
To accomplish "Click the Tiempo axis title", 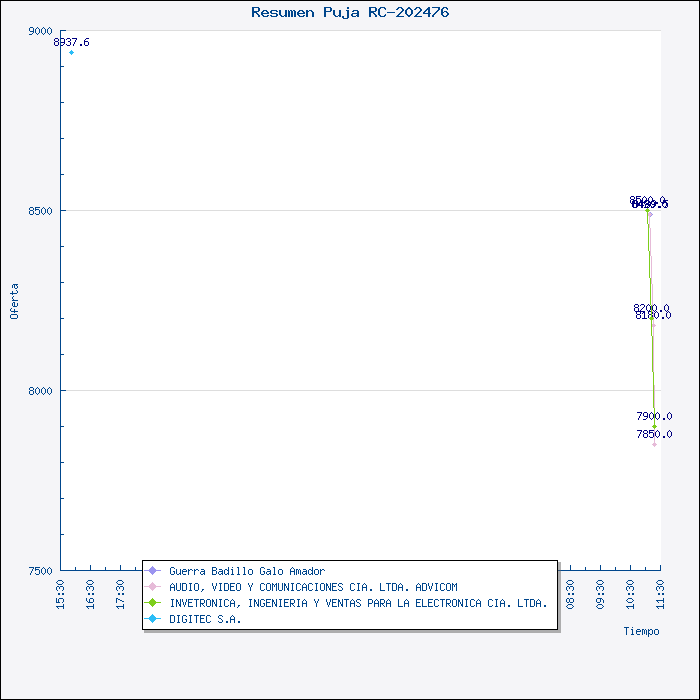I will click(x=641, y=631).
